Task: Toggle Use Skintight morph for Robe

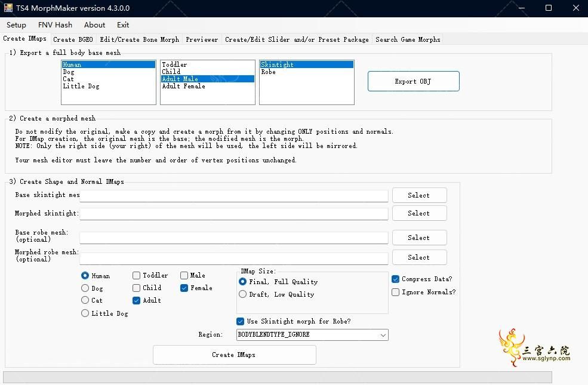Action: pyautogui.click(x=241, y=321)
